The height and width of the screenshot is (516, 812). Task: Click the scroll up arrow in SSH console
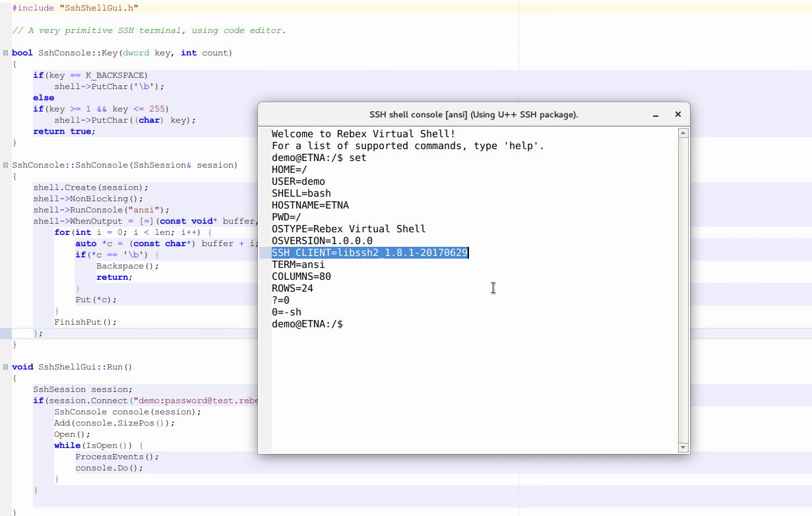(683, 133)
